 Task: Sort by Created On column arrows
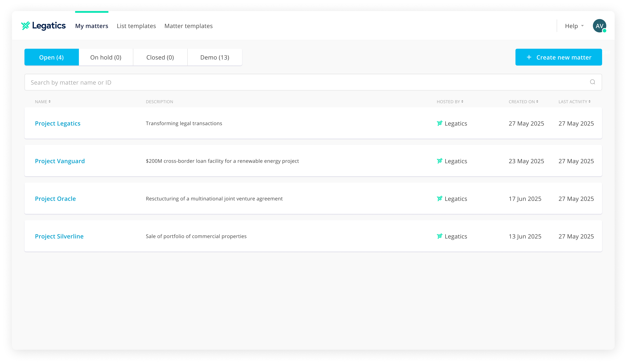tap(537, 102)
